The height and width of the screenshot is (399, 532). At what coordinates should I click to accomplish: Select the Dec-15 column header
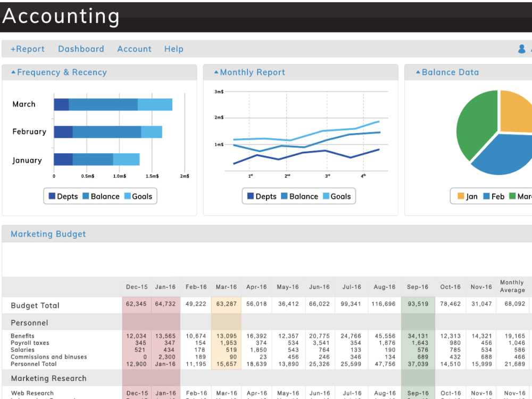pyautogui.click(x=137, y=287)
